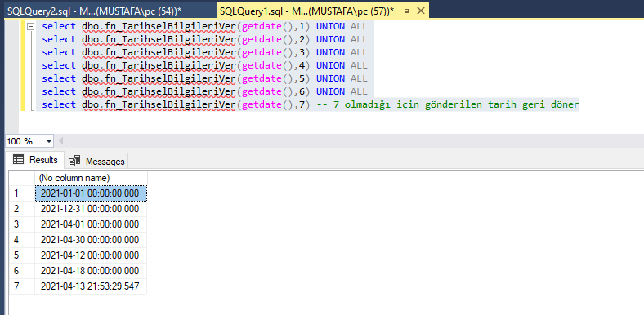Click cell 2021-04-18 00:00:00.000
Image resolution: width=644 pixels, height=315 pixels.
(91, 271)
